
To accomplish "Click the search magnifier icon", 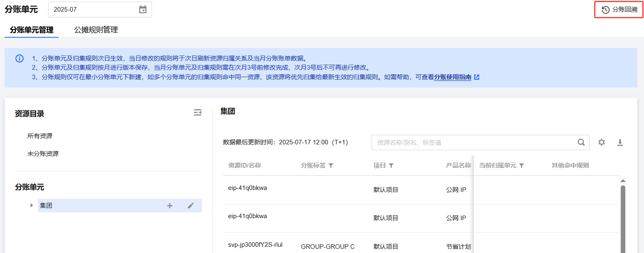I will pos(581,142).
